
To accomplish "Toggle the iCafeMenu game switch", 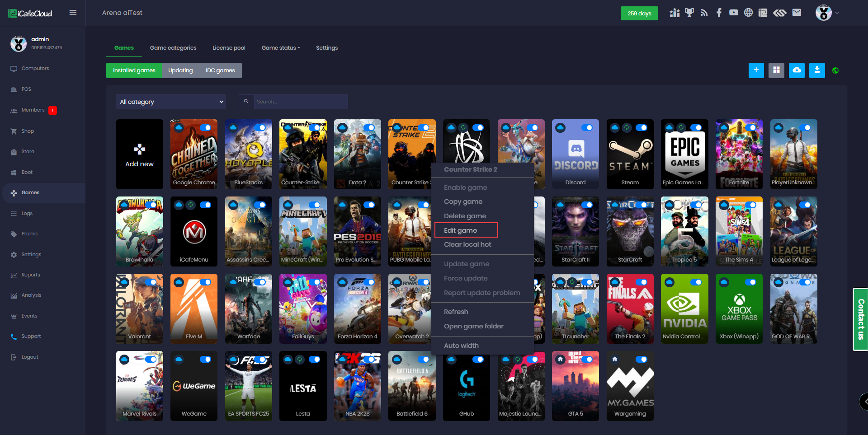I will pos(205,205).
